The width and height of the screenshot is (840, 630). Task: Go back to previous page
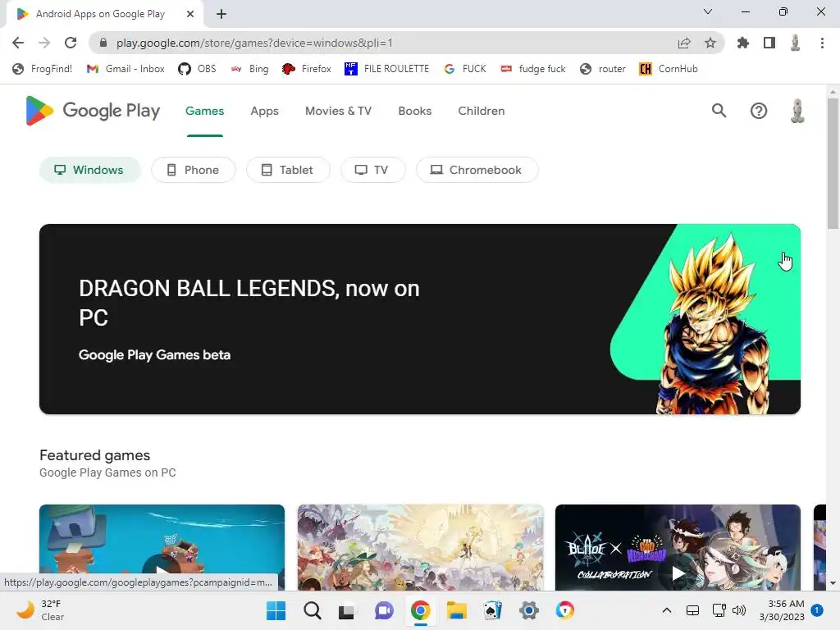click(x=18, y=43)
